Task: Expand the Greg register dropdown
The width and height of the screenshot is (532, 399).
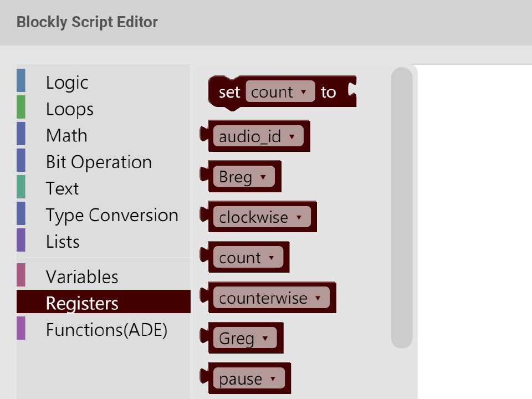Action: click(244, 339)
